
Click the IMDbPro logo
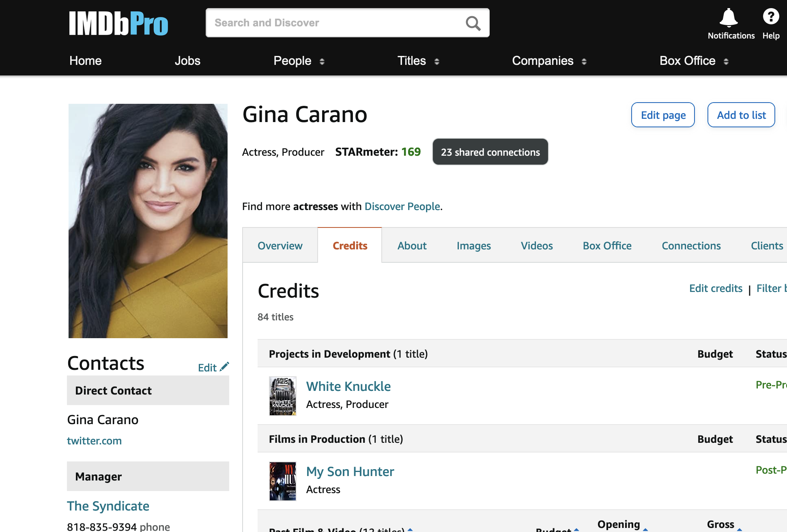pos(118,23)
